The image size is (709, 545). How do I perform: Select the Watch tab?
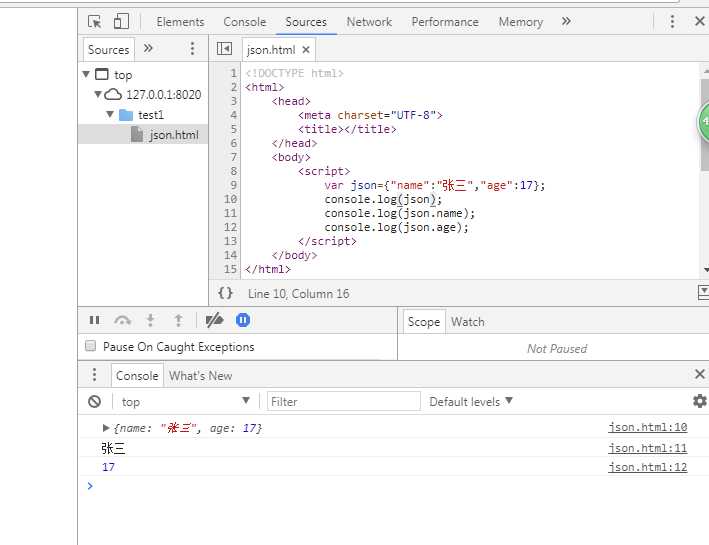pos(468,322)
